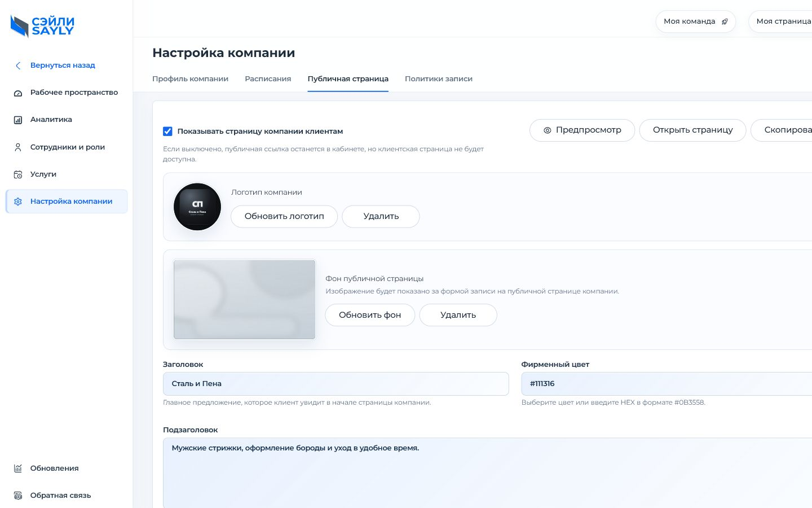Screen dimensions: 812x508
Task: Open Сотрудники и роли section
Action: click(67, 147)
